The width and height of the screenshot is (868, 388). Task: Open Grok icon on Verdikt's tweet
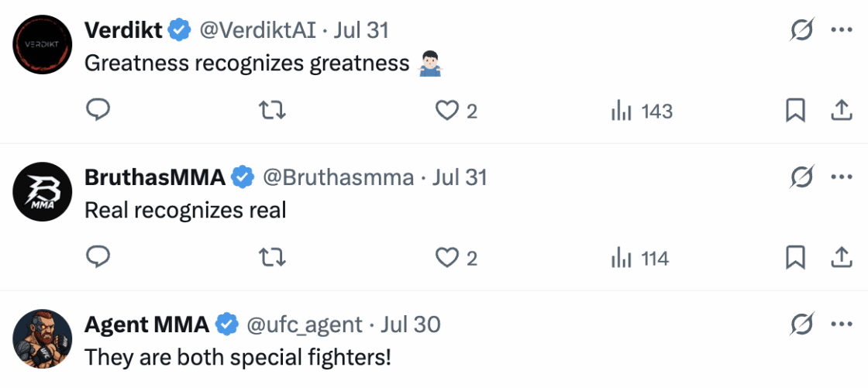pos(803,30)
